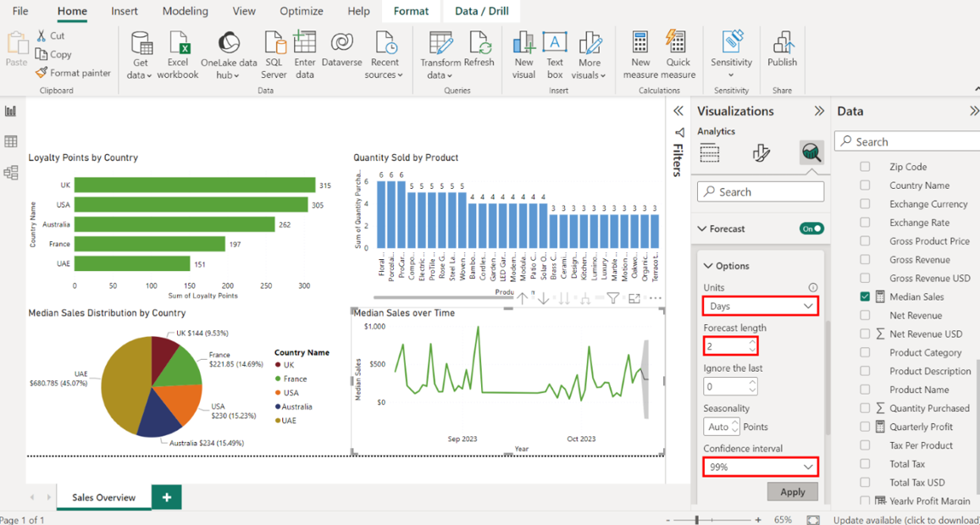Open the Confidence interval dropdown
The image size is (980, 525).
pyautogui.click(x=760, y=467)
